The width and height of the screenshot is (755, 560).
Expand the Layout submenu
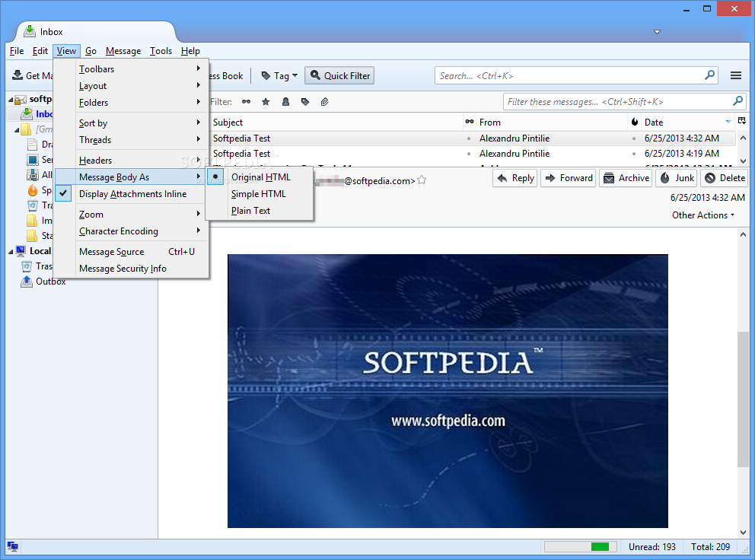[x=132, y=86]
